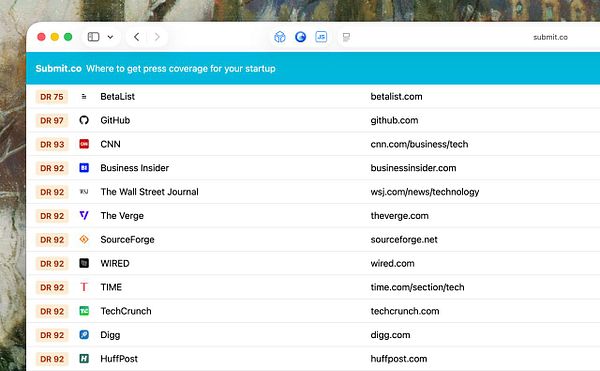
Task: Select the wsj.com/news/technology URL
Action: click(x=425, y=192)
